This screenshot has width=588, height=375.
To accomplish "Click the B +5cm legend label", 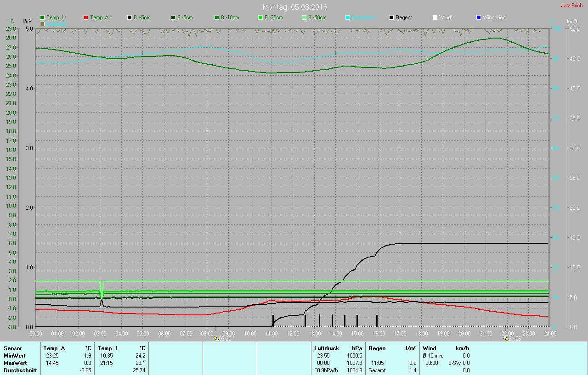I will (x=142, y=17).
